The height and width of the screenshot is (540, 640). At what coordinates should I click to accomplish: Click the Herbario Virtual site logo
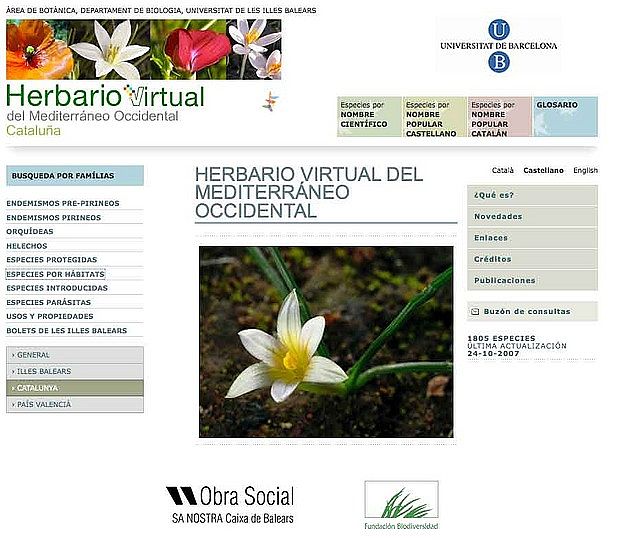tap(105, 109)
